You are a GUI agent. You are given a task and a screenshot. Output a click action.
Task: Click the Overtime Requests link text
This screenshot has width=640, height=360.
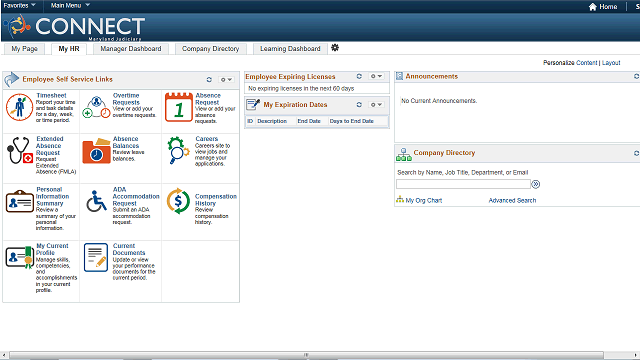126,99
